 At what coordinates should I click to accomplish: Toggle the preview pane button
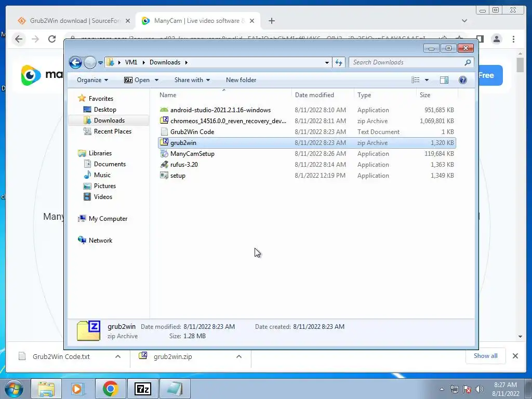tap(444, 80)
